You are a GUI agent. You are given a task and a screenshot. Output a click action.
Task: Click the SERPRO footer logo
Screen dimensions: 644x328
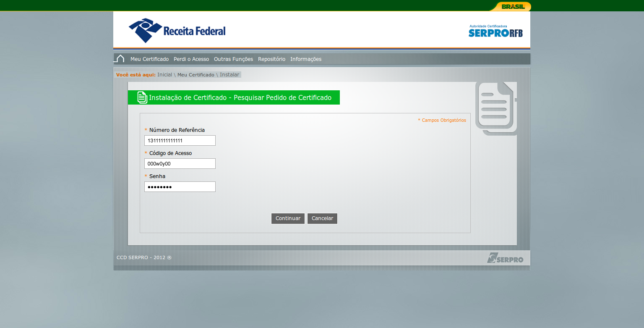[x=505, y=258]
